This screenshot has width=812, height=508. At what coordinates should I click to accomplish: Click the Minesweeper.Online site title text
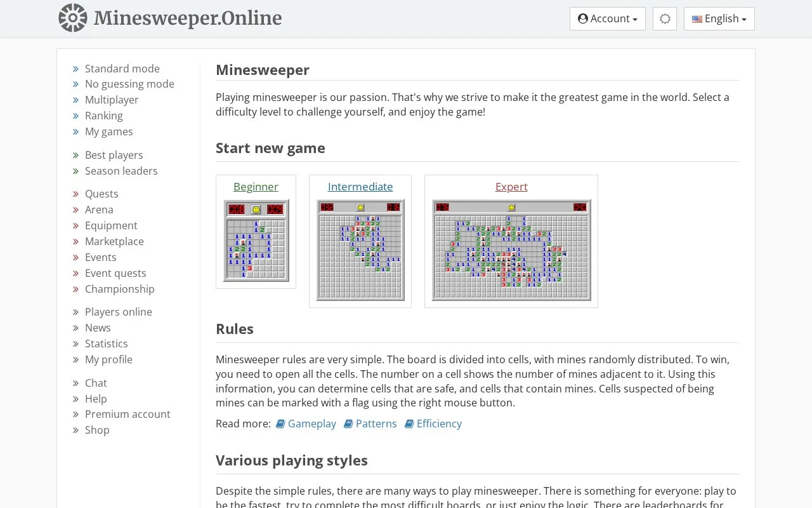(188, 18)
